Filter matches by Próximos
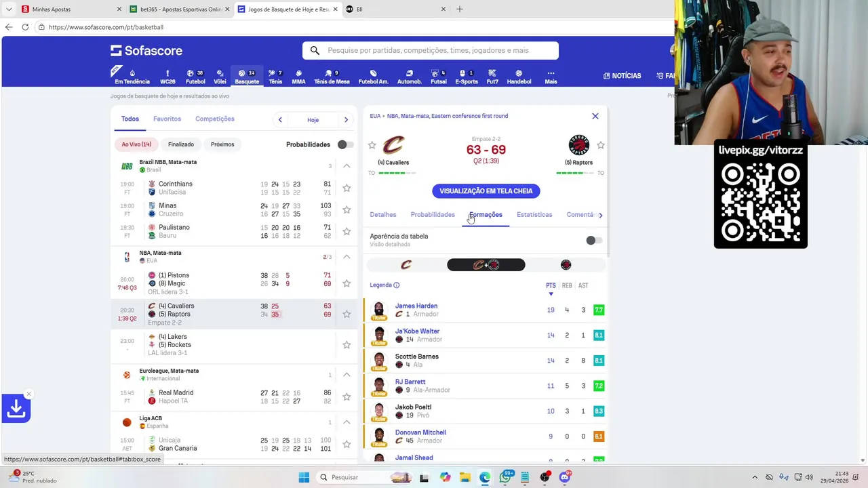 tap(222, 144)
